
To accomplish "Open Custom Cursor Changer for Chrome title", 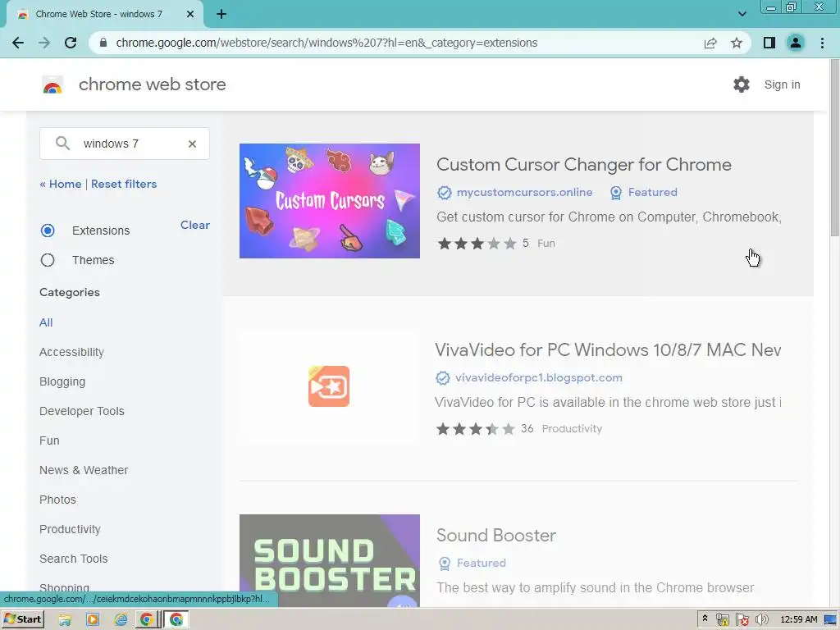I will (x=584, y=164).
